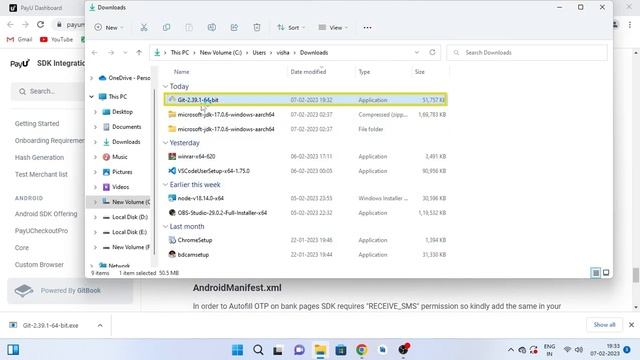Click the Rename icon in Explorer toolbar

tap(211, 28)
